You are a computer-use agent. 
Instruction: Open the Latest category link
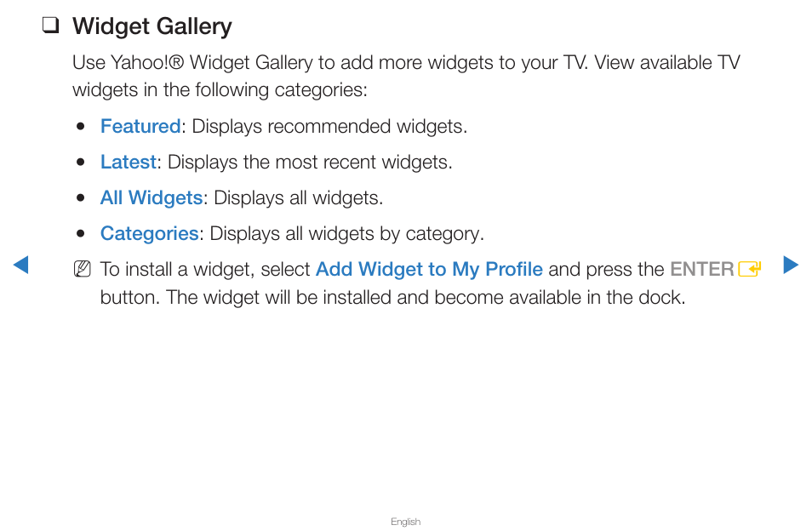coord(129,162)
